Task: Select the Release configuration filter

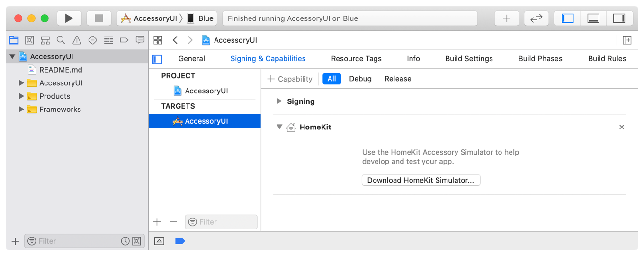Action: click(398, 79)
